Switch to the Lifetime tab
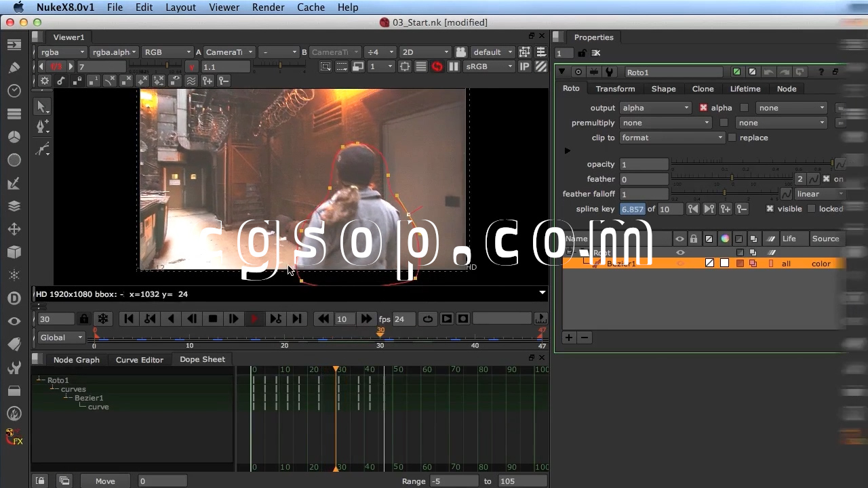The height and width of the screenshot is (488, 868). (x=745, y=89)
